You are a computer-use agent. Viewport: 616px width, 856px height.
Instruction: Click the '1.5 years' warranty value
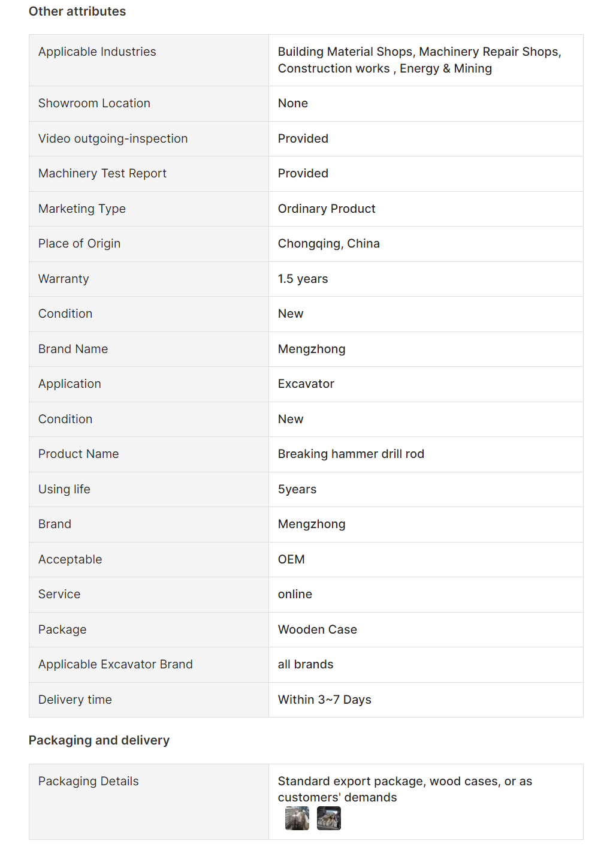point(303,279)
